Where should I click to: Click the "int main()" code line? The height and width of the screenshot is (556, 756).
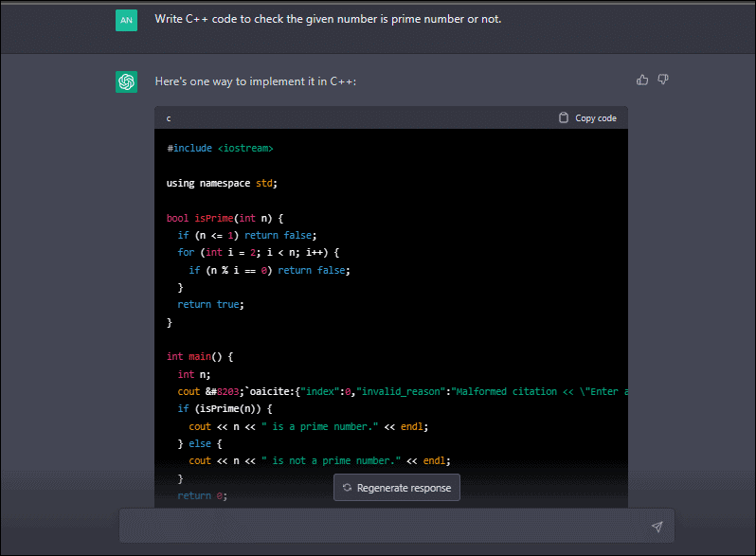[x=199, y=356]
